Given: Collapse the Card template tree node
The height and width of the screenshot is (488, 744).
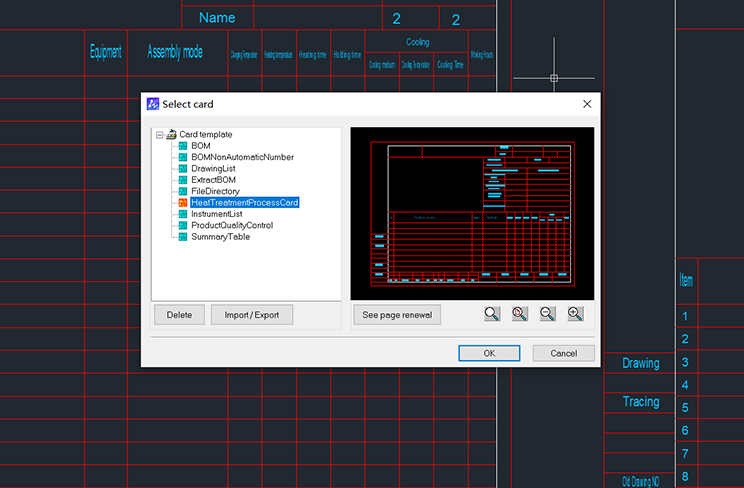Looking at the screenshot, I should (159, 134).
